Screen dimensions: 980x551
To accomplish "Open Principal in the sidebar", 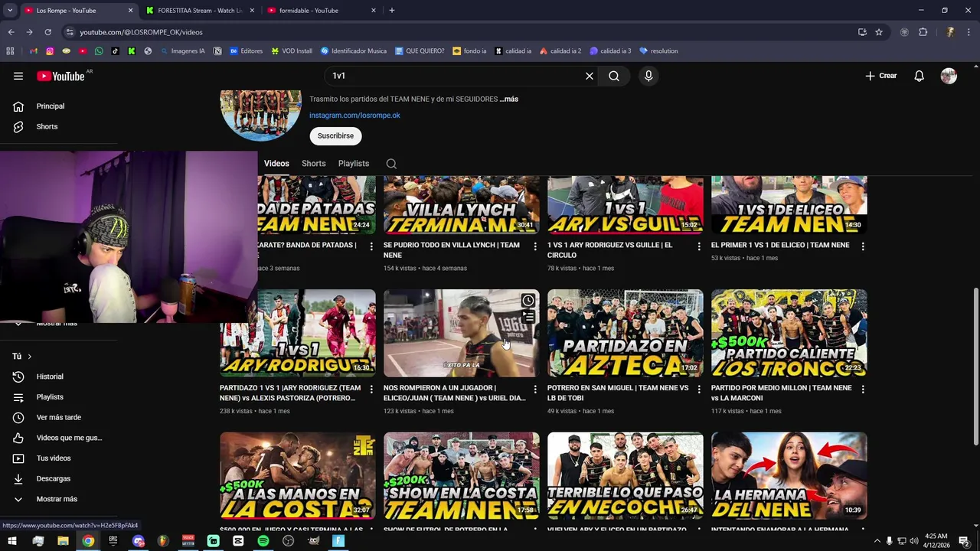I will pos(50,106).
